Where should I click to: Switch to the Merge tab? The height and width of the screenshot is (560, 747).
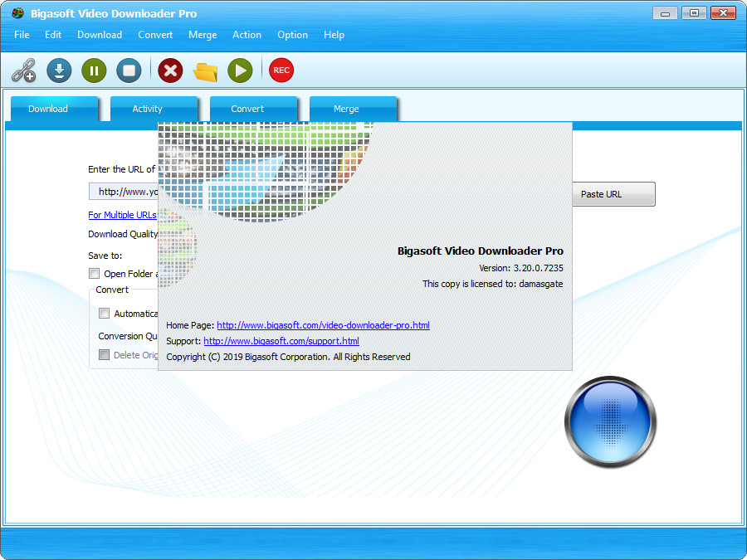[x=353, y=109]
